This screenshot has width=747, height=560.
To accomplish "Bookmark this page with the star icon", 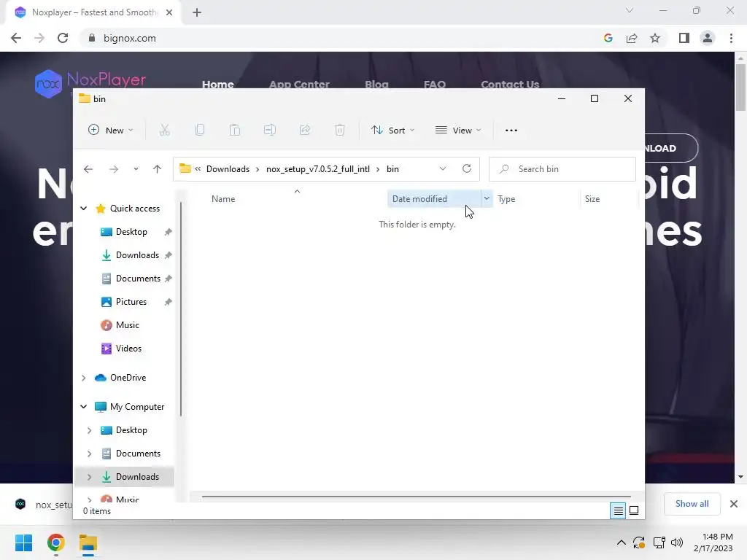I will click(x=655, y=38).
